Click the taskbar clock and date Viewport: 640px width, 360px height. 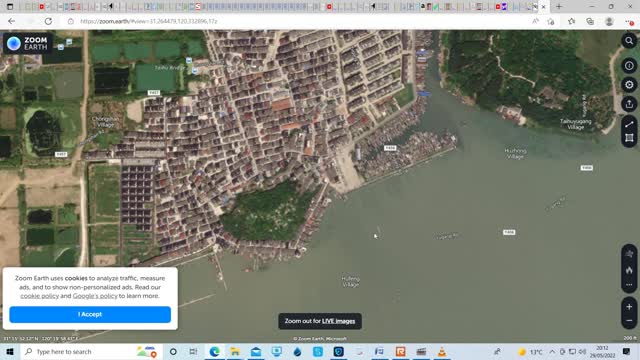[602, 351]
